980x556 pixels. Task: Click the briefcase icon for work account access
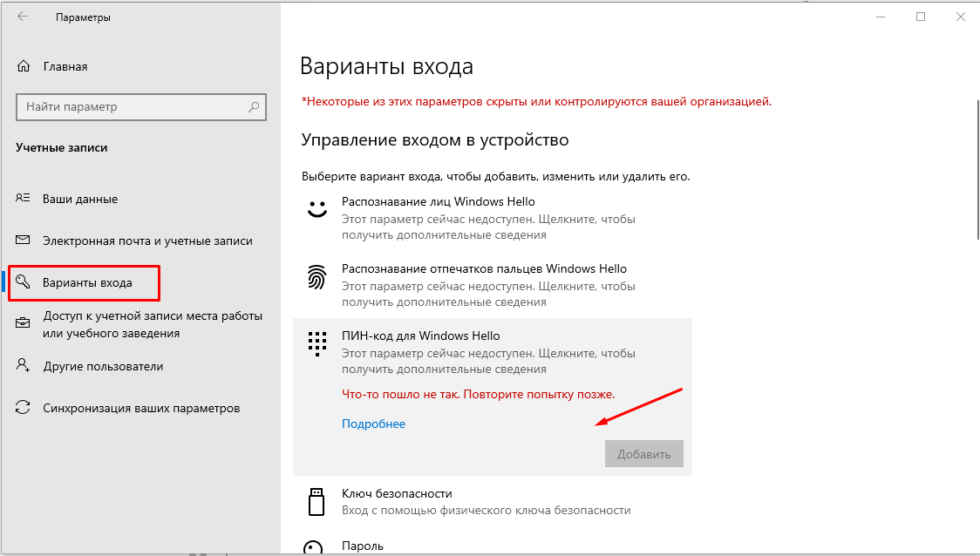[x=23, y=323]
